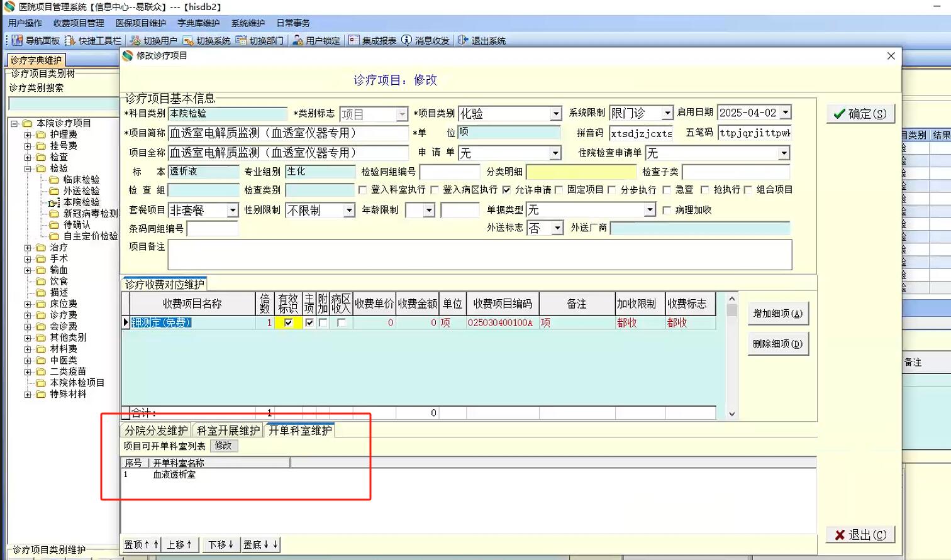Click the folder icon beside 临床检验

click(x=55, y=180)
